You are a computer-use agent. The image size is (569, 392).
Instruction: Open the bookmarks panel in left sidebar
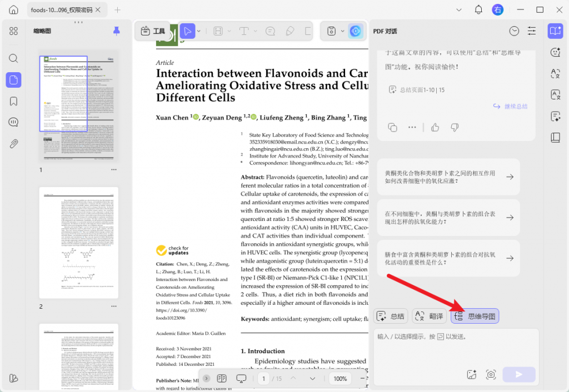click(13, 101)
